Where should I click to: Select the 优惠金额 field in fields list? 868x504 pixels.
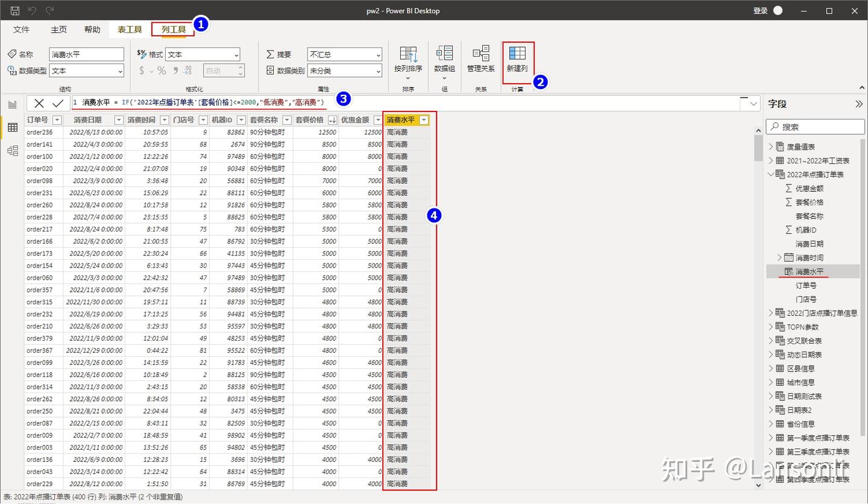click(x=810, y=188)
